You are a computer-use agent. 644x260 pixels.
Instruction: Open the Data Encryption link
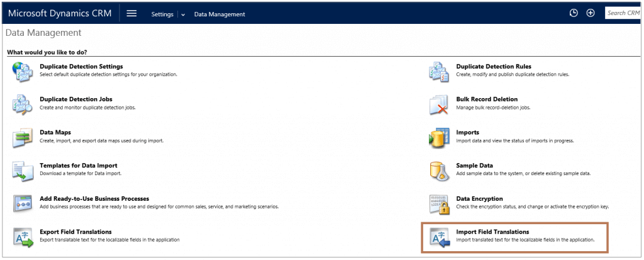tap(479, 199)
